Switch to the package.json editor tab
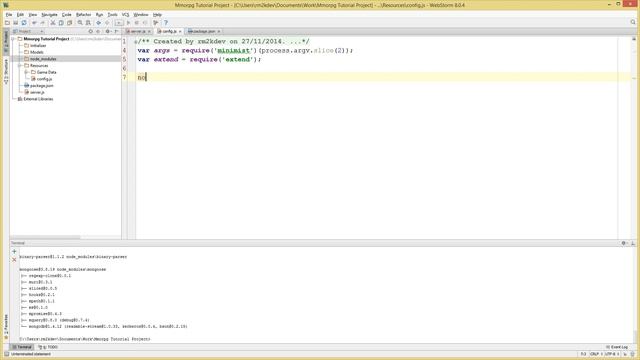 coord(204,31)
